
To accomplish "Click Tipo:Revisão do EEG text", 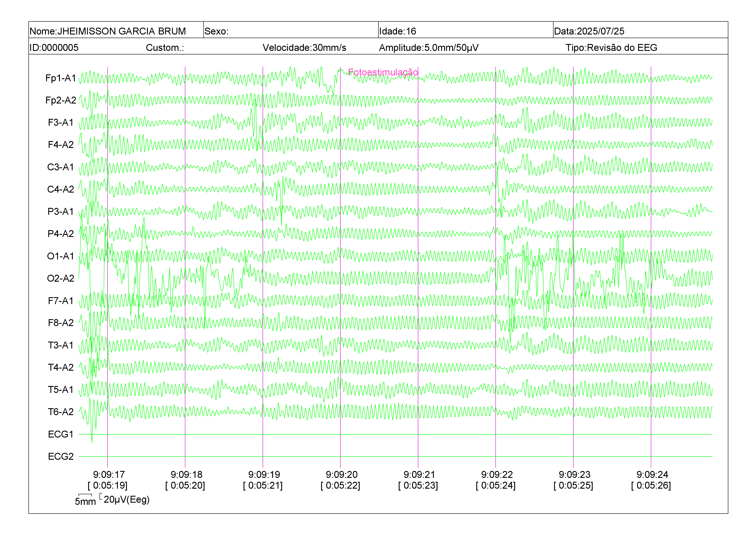I will tap(611, 47).
